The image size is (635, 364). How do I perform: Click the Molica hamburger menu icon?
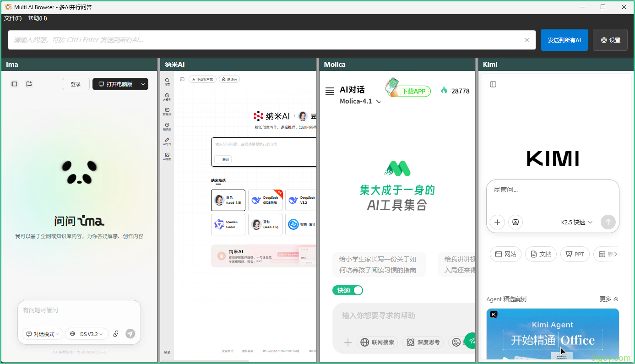coord(329,91)
